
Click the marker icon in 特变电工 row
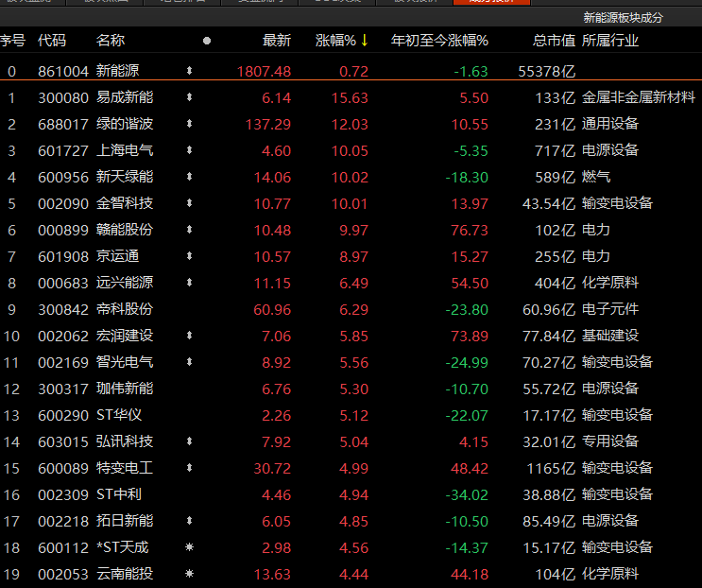[x=189, y=468]
